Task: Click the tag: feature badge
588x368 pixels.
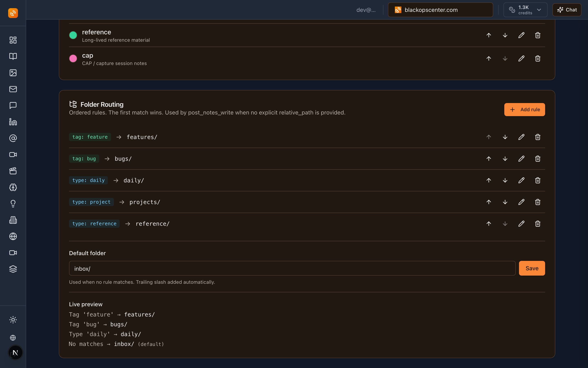Action: 90,137
